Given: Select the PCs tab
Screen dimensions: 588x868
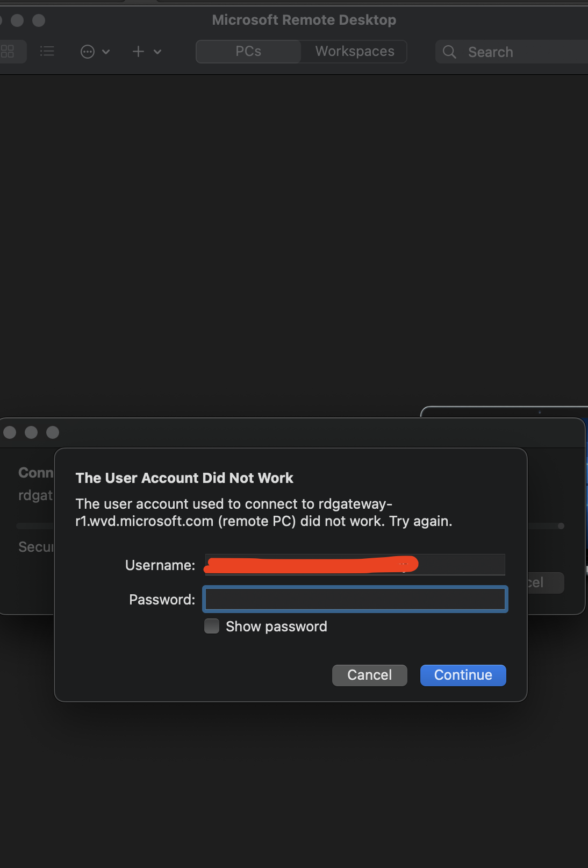Looking at the screenshot, I should pos(248,52).
